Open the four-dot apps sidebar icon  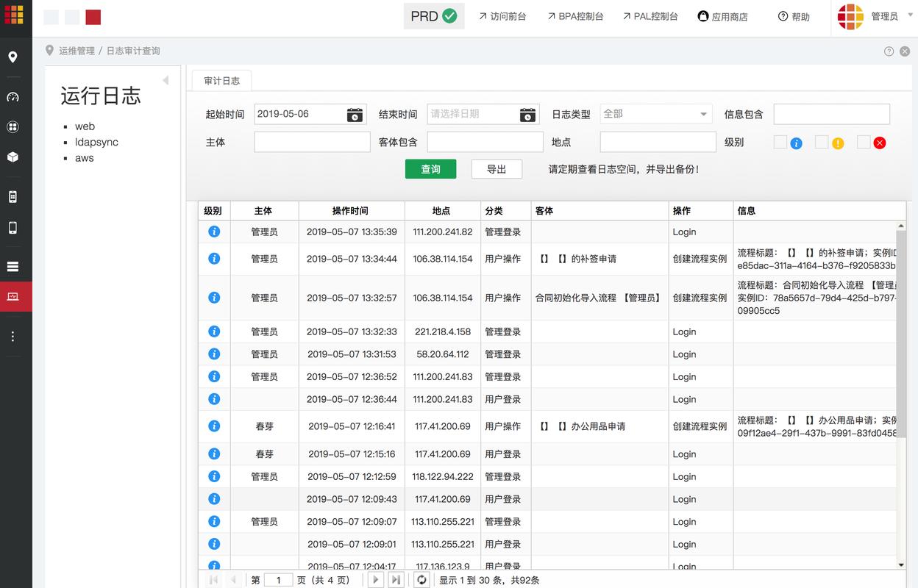pos(13,127)
